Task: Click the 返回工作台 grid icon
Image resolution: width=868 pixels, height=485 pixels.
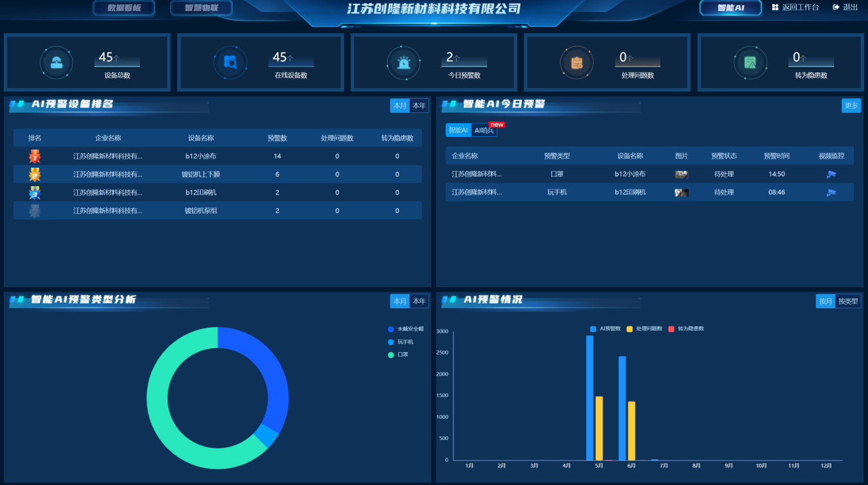Action: pos(775,7)
